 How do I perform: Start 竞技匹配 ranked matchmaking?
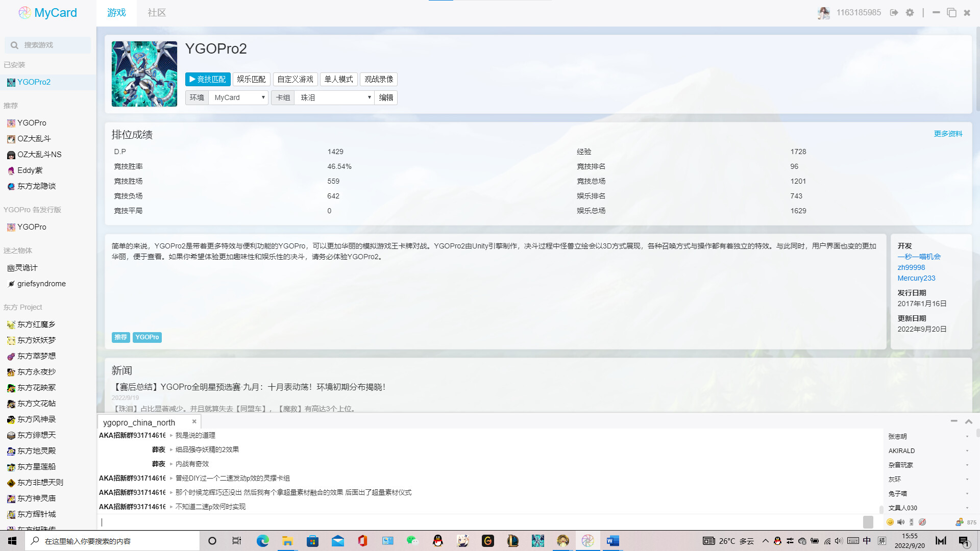click(x=208, y=79)
